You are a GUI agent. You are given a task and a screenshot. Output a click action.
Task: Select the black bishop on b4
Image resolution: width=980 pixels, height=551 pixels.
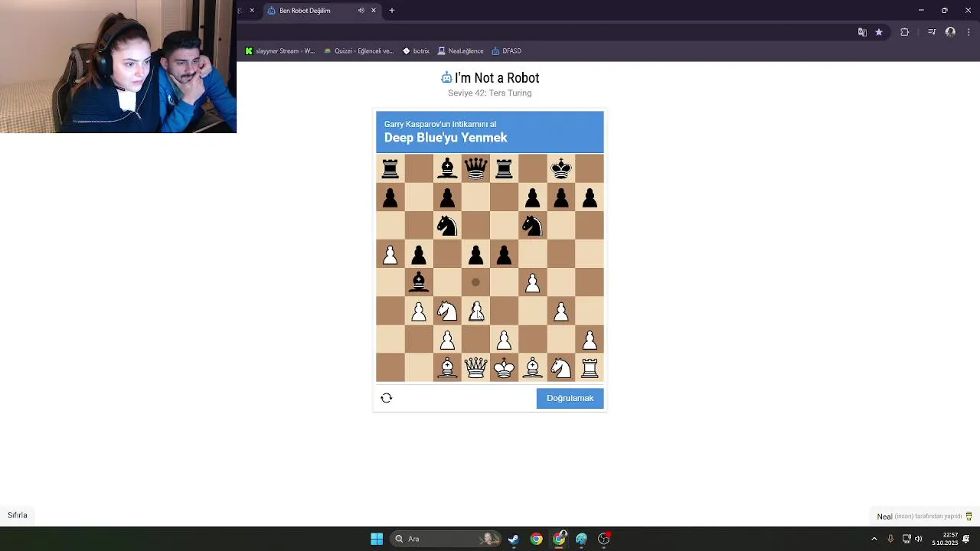(419, 282)
